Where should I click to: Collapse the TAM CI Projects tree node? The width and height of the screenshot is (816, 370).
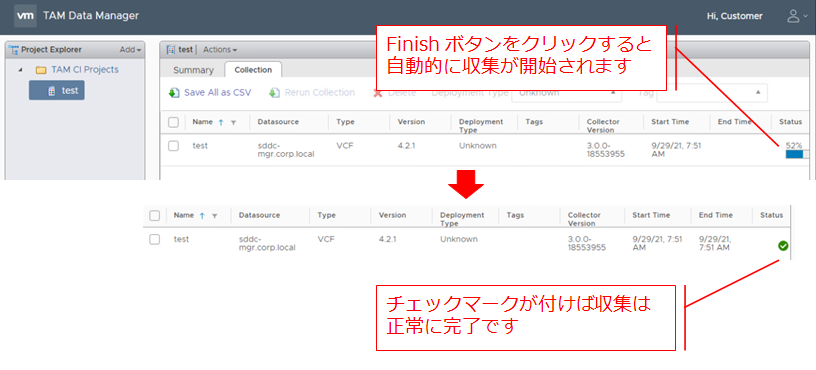click(x=20, y=70)
